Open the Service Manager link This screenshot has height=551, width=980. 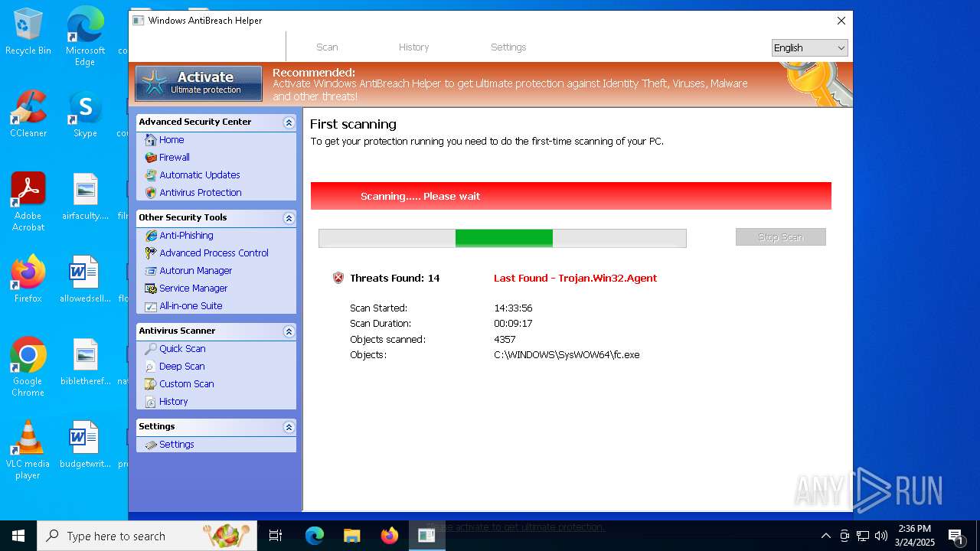(x=194, y=289)
